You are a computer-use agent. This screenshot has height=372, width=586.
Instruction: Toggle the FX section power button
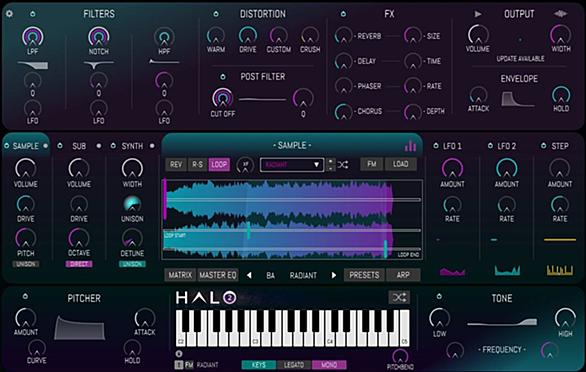click(x=343, y=14)
